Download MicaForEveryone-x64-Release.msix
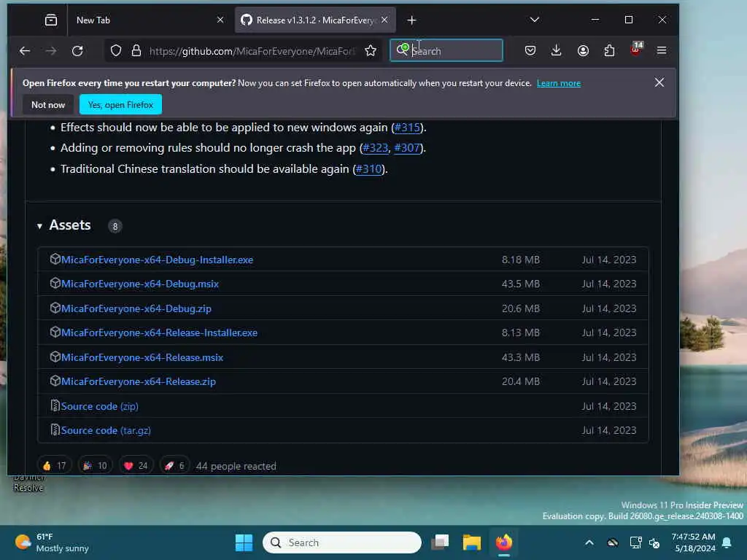The width and height of the screenshot is (747, 560). click(x=142, y=357)
